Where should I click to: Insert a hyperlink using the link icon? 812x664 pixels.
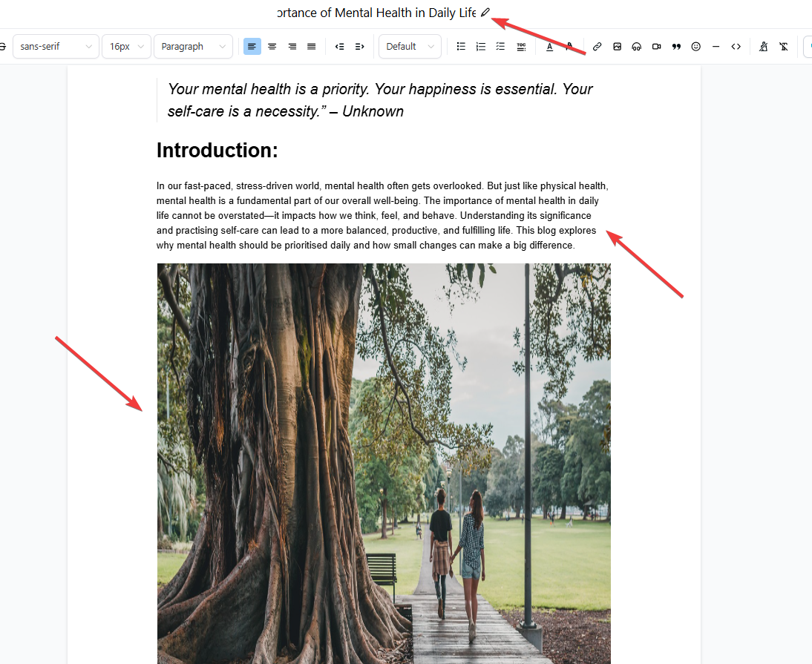tap(597, 47)
